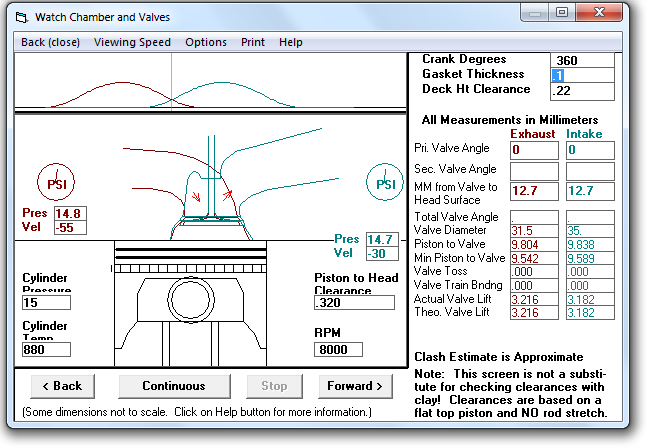Click the Gasket Thickness input field

pos(583,75)
